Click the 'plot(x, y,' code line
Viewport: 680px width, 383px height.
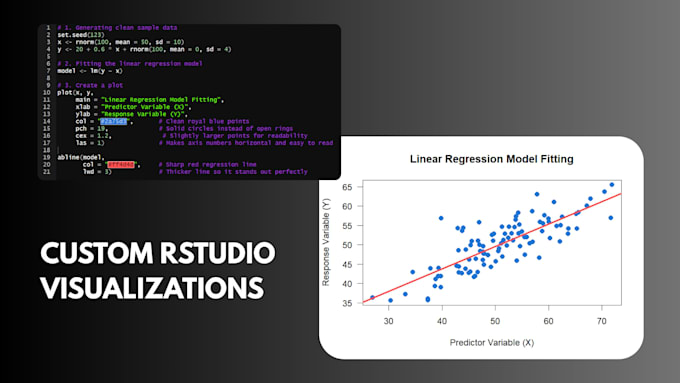tap(75, 92)
